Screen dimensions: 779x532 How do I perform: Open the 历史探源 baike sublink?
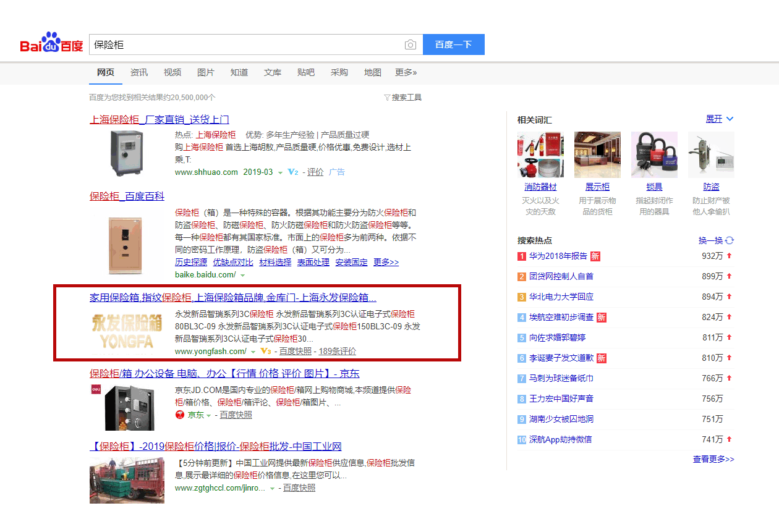(x=191, y=262)
